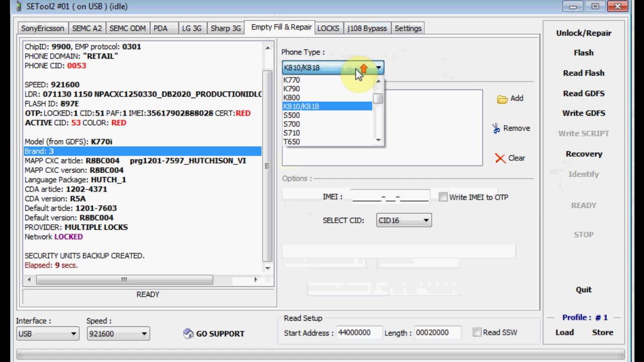Click the Start Address field
Image resolution: width=644 pixels, height=362 pixels.
pos(359,333)
